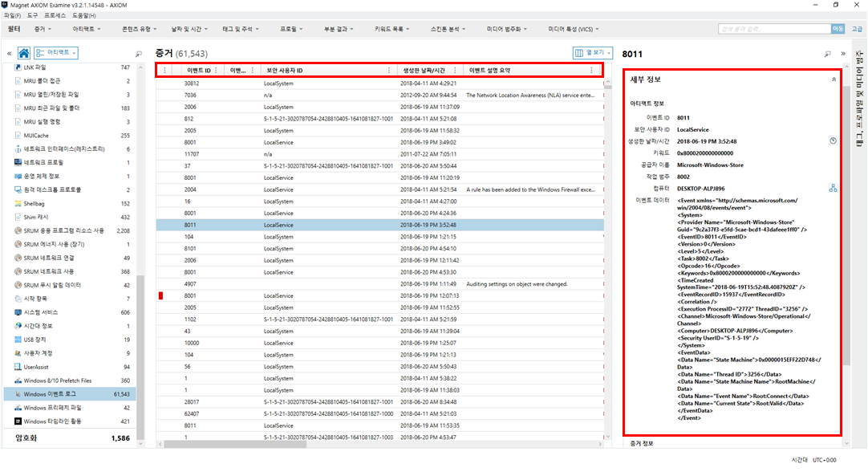Open the 사용자 계정 icon
This screenshot has width=868, height=472.
(18, 353)
